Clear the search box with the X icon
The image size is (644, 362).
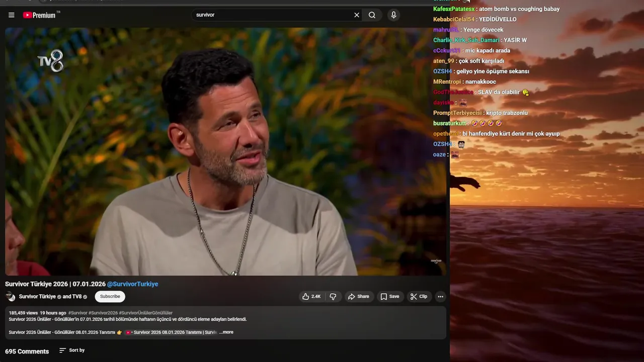(357, 15)
